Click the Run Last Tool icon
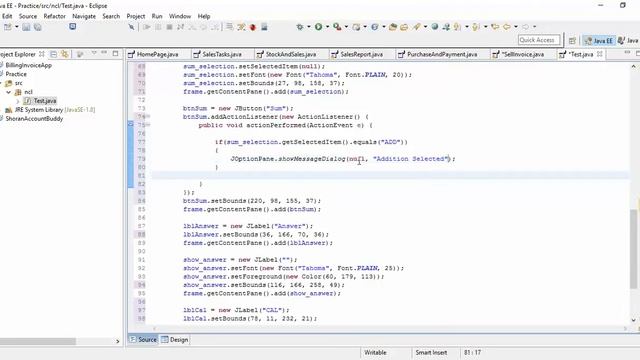Image resolution: width=640 pixels, height=360 pixels. [337, 27]
